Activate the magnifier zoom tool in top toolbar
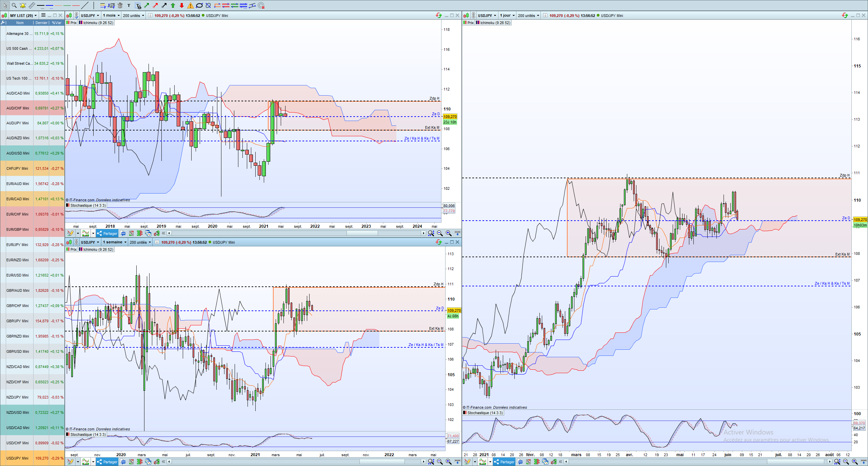868x466 pixels. tap(14, 5)
